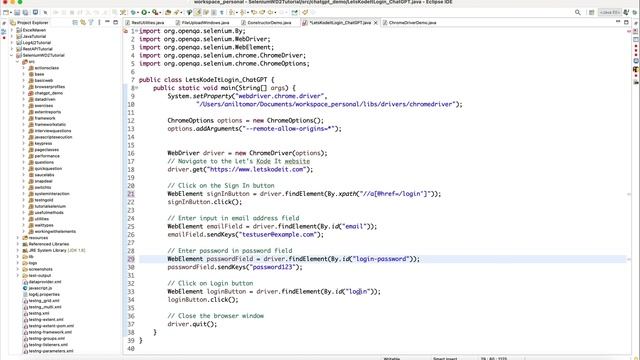Image resolution: width=640 pixels, height=360 pixels.
Task: Open the Project Explorer view menu
Action: (99, 22)
